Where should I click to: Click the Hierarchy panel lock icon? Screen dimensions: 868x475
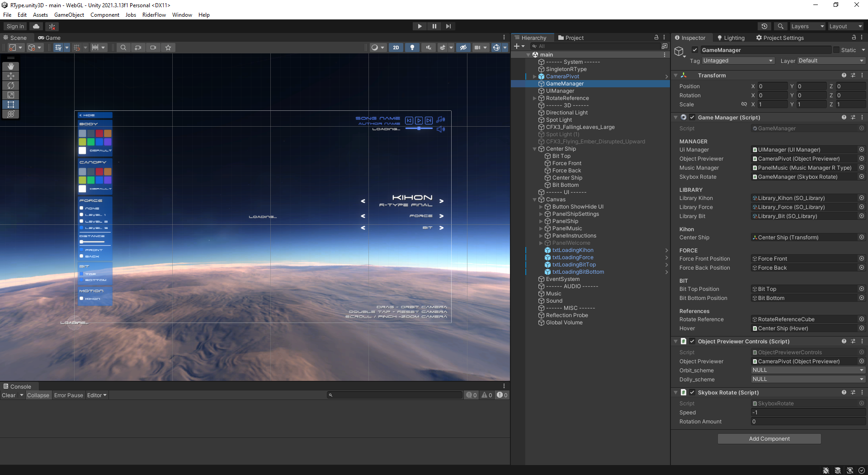pyautogui.click(x=656, y=38)
